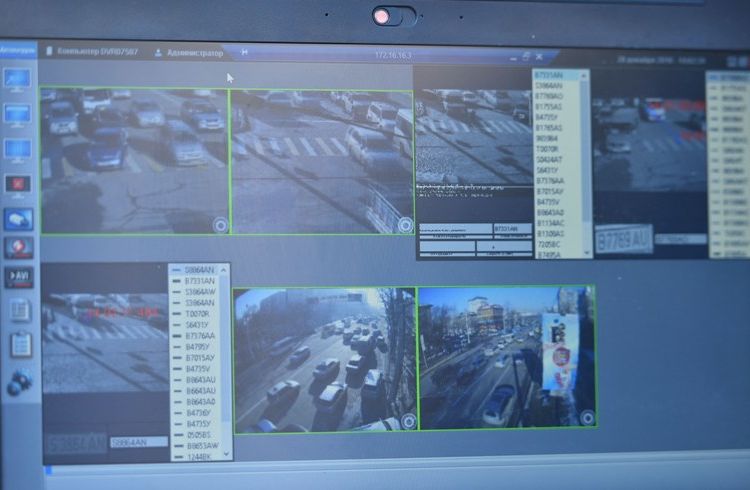
Task: Click the red alarm-light icon in sidebar
Action: pos(19,247)
